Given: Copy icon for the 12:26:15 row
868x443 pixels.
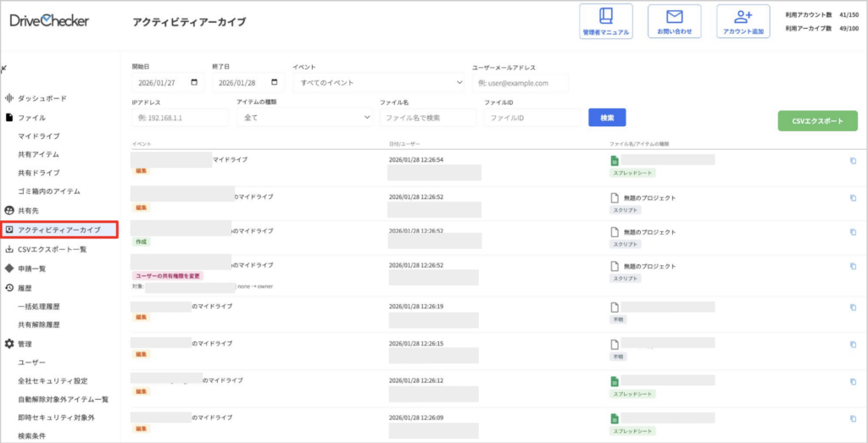Looking at the screenshot, I should (853, 344).
